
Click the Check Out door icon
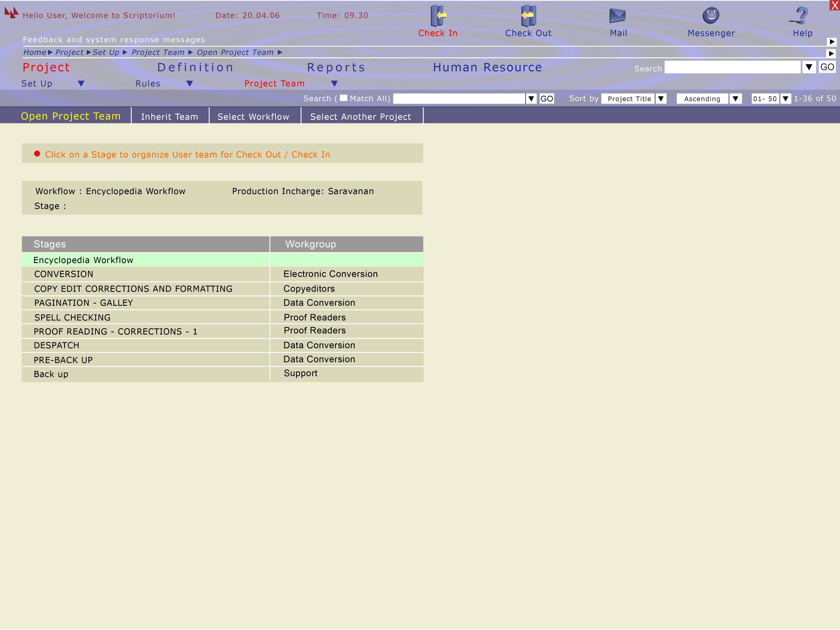(528, 16)
